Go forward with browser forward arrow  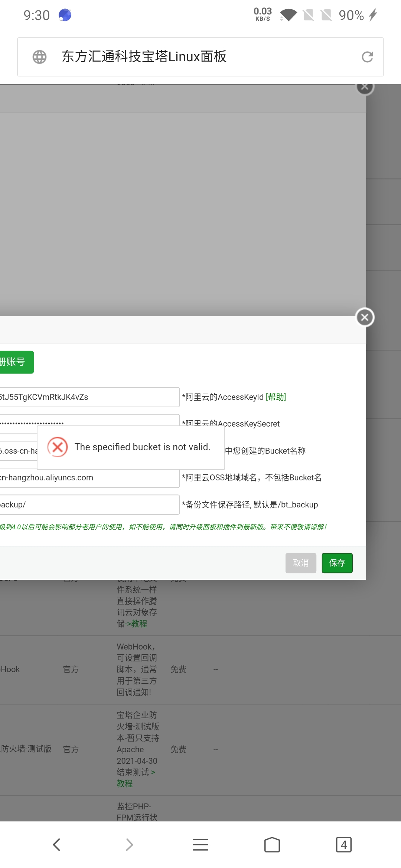coord(129,845)
